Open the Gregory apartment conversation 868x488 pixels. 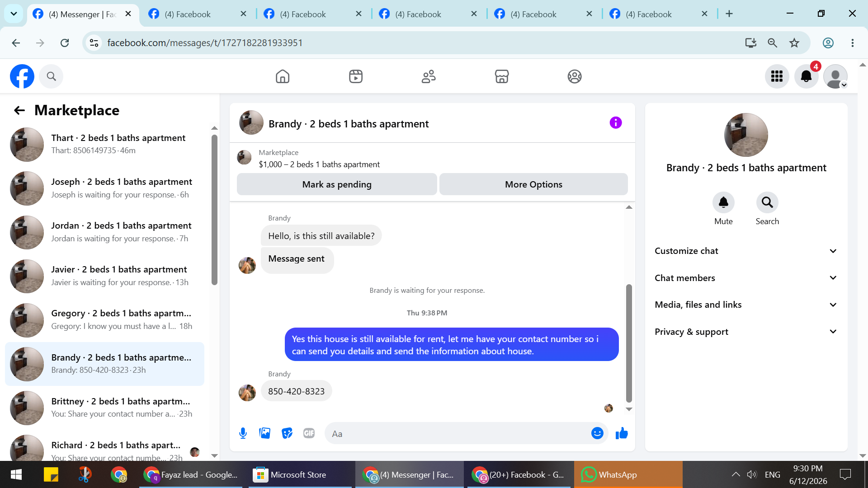[105, 319]
